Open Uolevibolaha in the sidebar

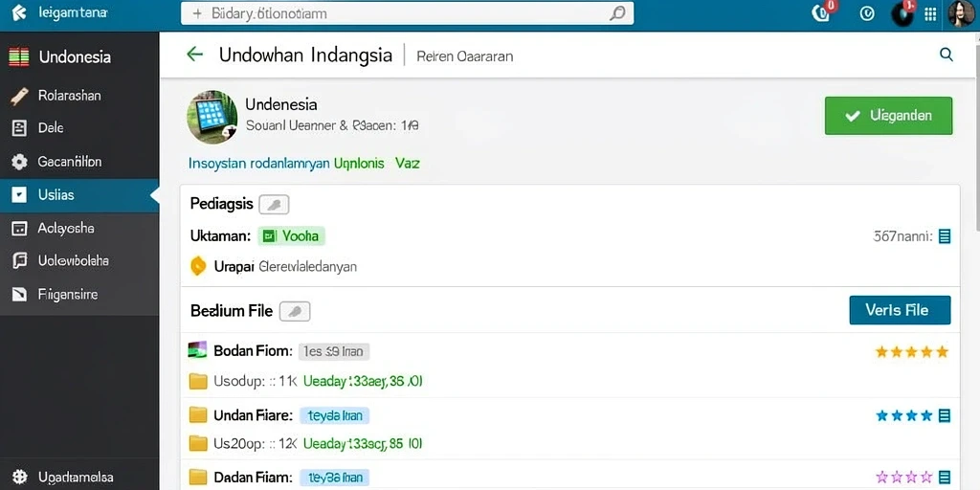(79, 260)
